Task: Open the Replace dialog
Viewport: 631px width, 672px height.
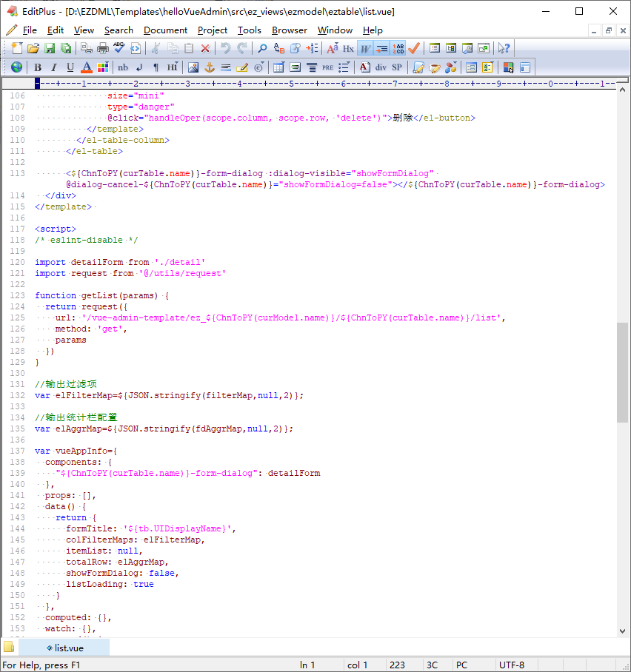Action: pos(278,47)
